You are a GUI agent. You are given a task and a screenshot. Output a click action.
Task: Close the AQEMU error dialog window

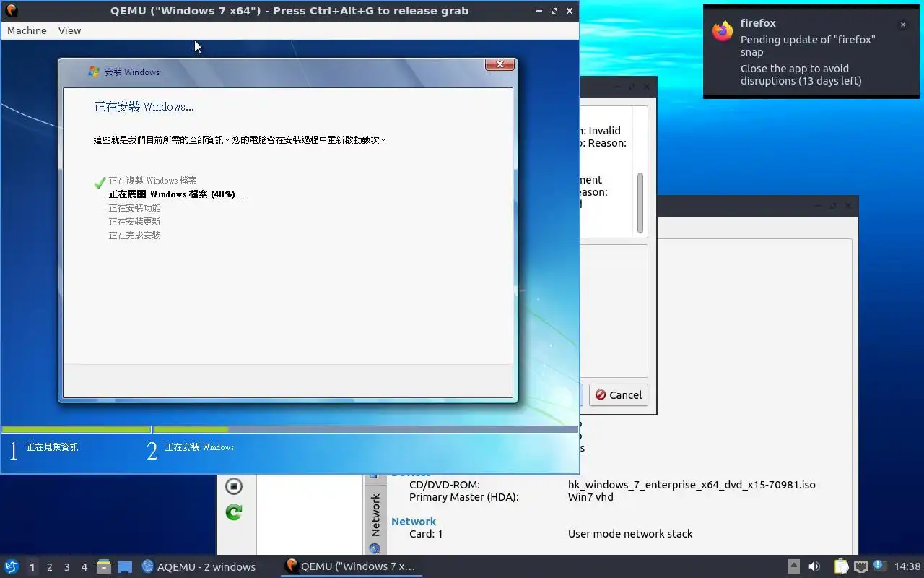tap(647, 86)
